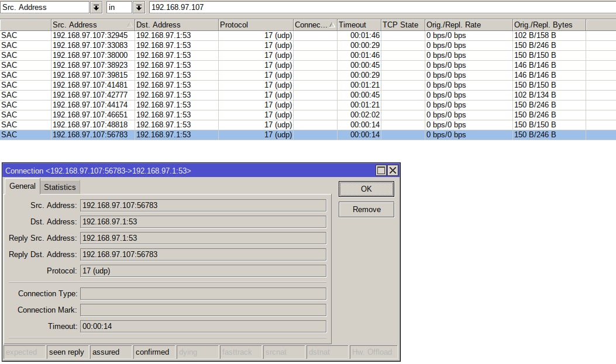Select row with source 192.168.97.107:46651
616x364 pixels.
(308, 115)
